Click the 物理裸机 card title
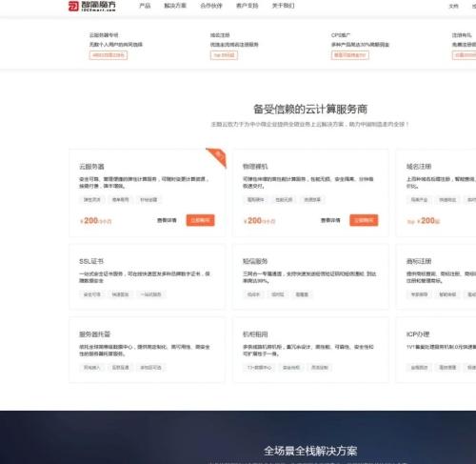Screen dimensions: 476x464 (x=255, y=167)
